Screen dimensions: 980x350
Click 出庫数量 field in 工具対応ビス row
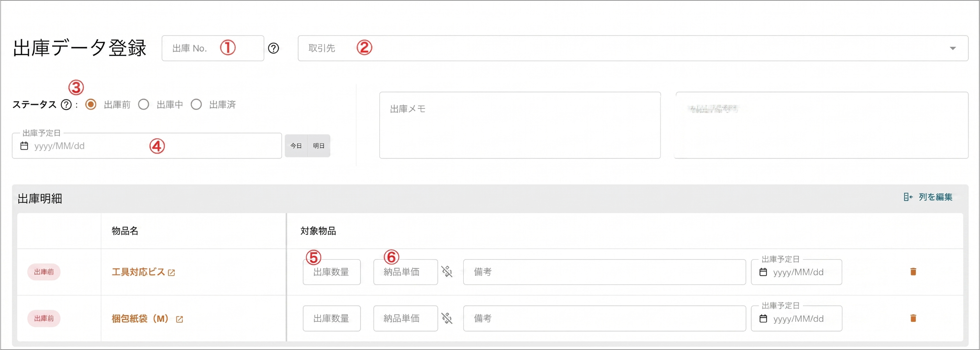click(332, 272)
